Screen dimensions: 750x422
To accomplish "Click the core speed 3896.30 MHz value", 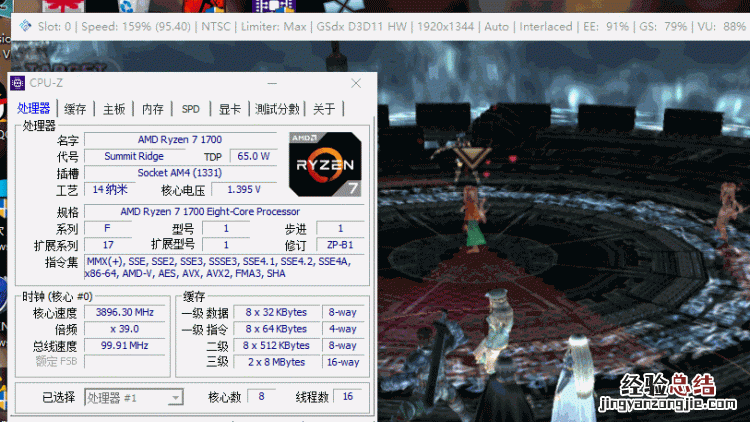I will (125, 312).
